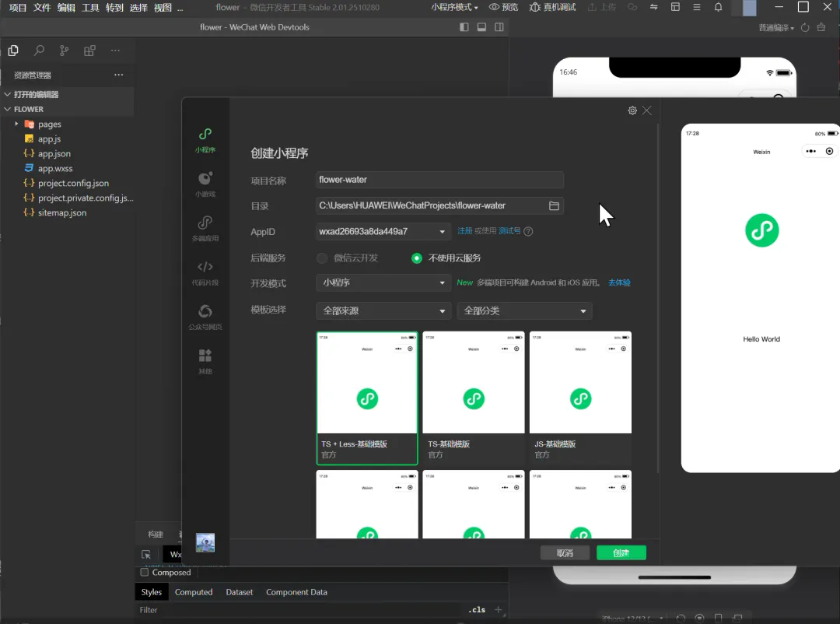Open the 编辑 menu

point(66,8)
